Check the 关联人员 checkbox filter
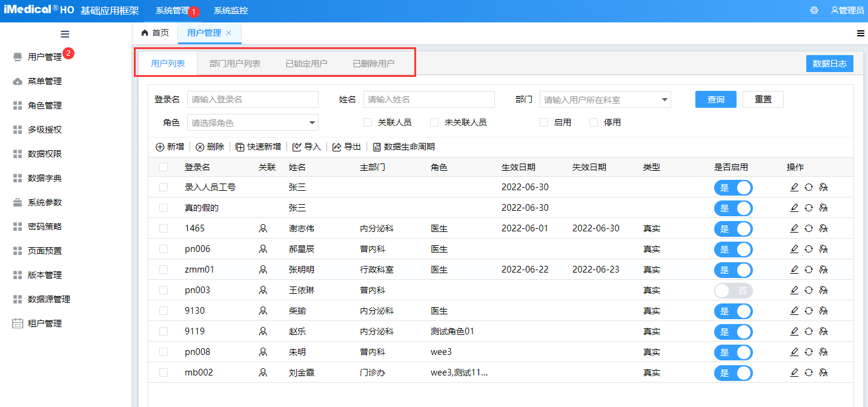The image size is (868, 407). coord(368,122)
